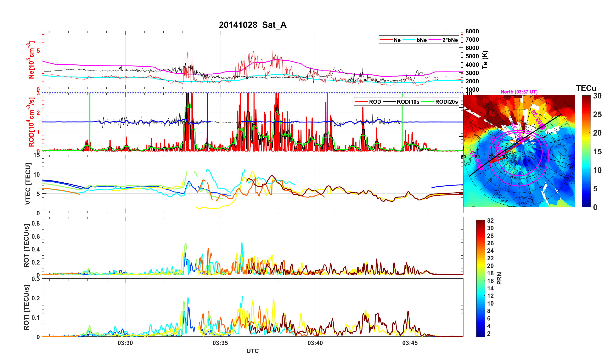602x364 pixels.
Task: Click the '3000' Te axis tick
Action: (x=472, y=73)
